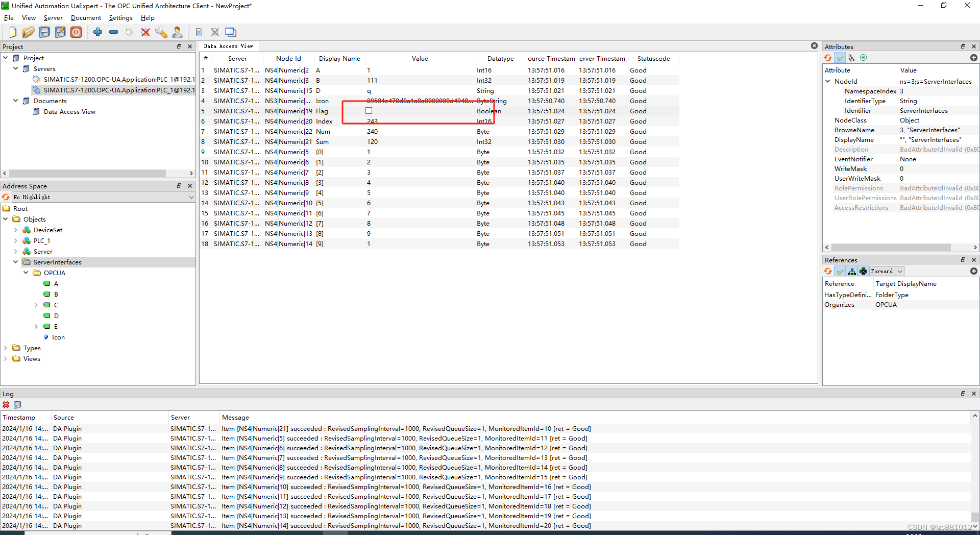Image resolution: width=980 pixels, height=535 pixels.
Task: Change the user with the person icon
Action: pos(177,32)
